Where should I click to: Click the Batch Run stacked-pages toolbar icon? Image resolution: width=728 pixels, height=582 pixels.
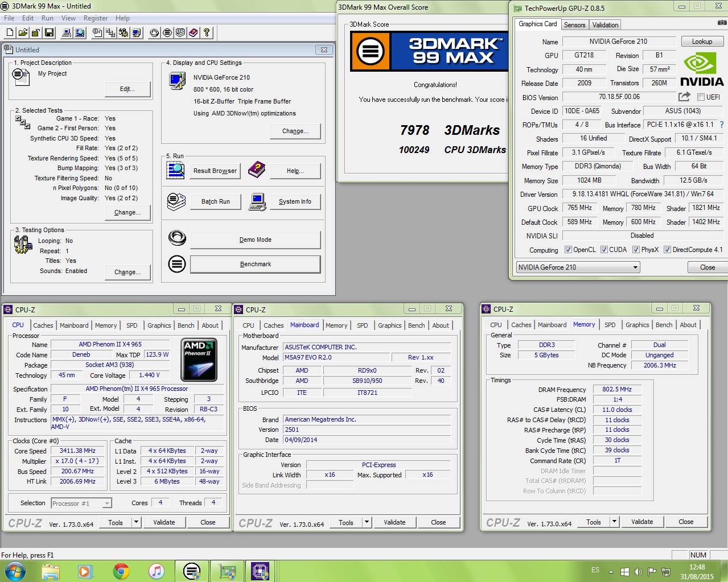coord(180,33)
